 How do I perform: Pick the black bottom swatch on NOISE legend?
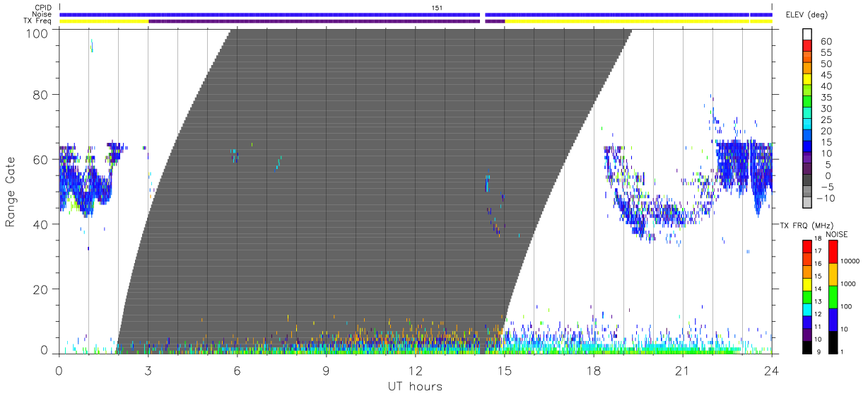point(833,342)
